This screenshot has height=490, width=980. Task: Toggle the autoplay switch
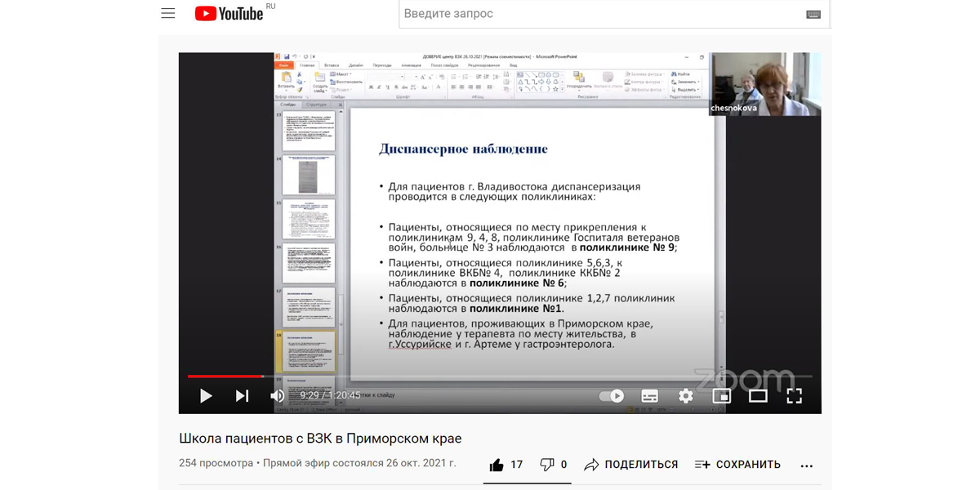tap(612, 396)
